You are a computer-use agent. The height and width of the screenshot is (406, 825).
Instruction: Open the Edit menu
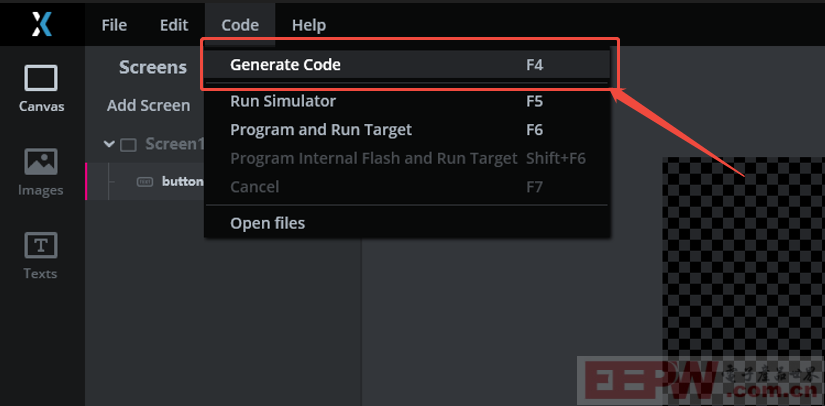[174, 25]
